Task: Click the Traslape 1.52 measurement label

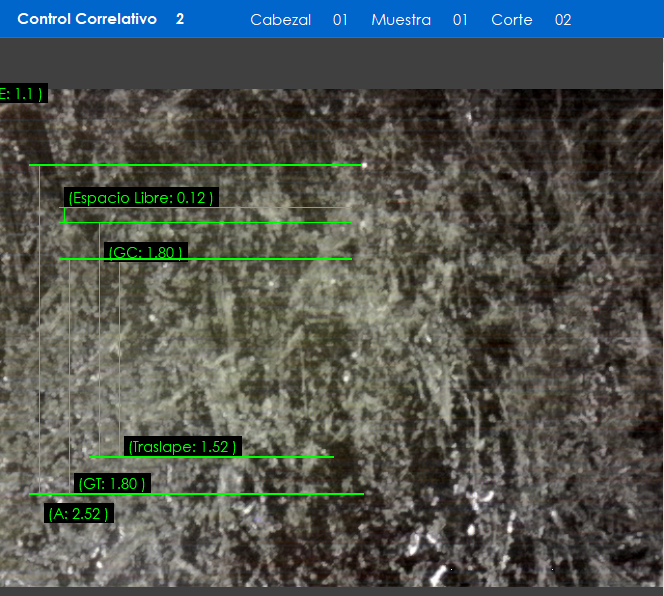Action: click(182, 446)
